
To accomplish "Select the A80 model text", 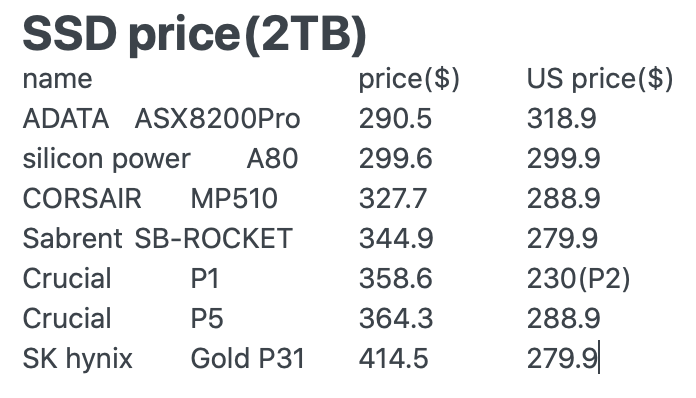I will tap(272, 159).
